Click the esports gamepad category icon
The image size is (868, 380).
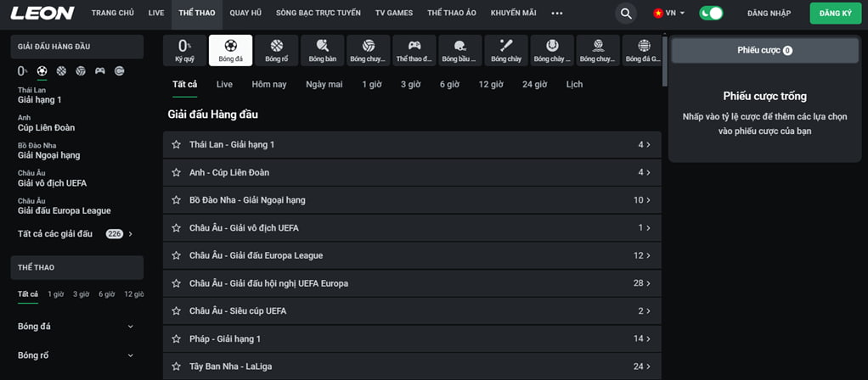click(x=414, y=50)
